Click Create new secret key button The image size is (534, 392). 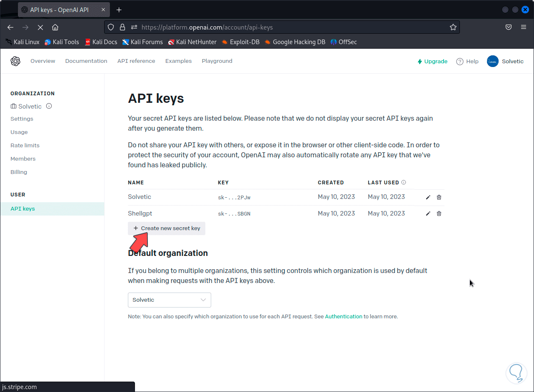(167, 228)
